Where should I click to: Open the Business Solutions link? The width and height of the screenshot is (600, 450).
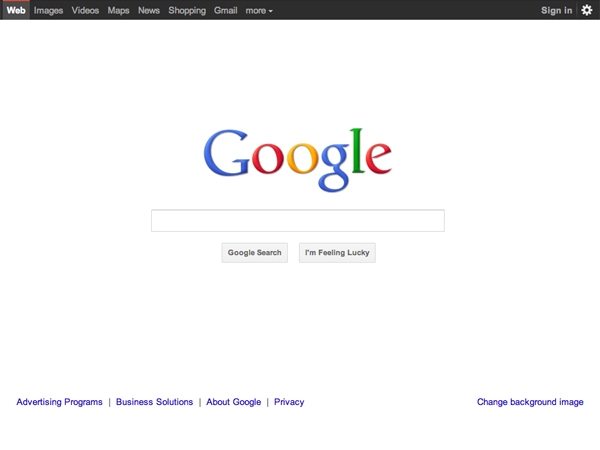point(154,402)
